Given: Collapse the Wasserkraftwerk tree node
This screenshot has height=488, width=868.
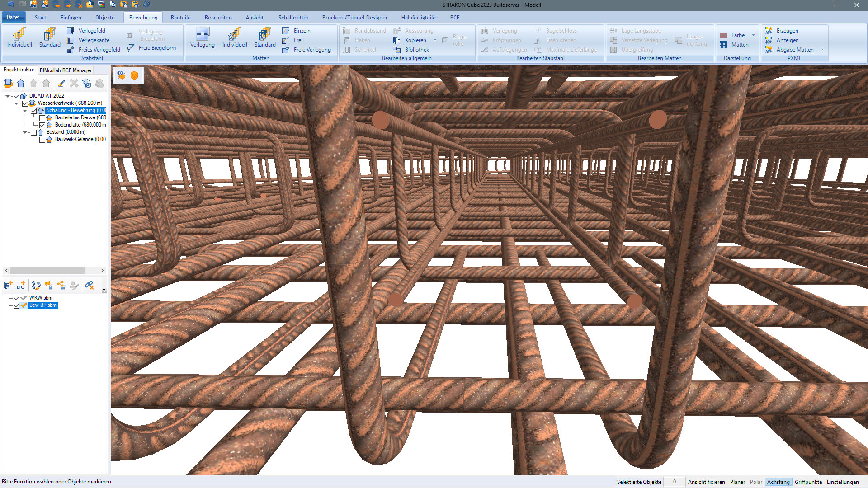Looking at the screenshot, I should point(17,103).
